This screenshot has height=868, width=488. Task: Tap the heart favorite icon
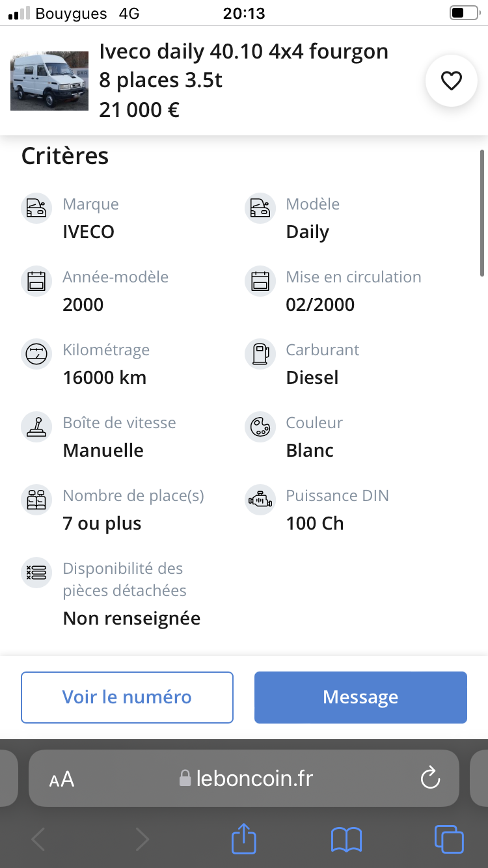451,81
